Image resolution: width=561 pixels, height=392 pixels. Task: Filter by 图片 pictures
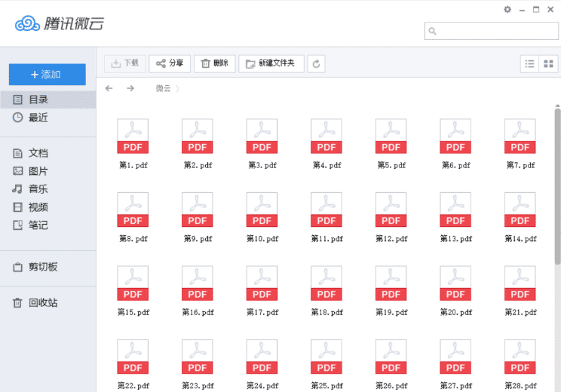(48, 171)
